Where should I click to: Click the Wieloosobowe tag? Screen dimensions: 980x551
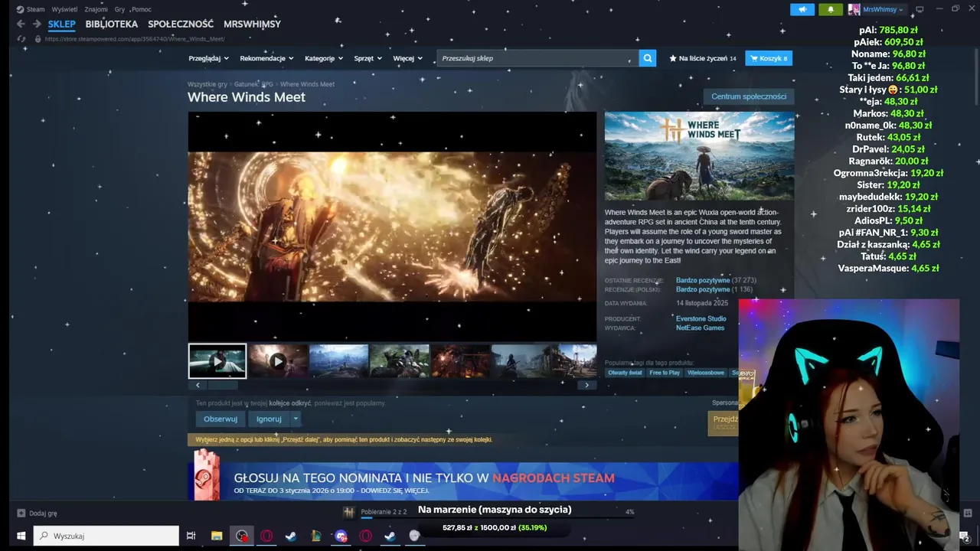tap(706, 373)
